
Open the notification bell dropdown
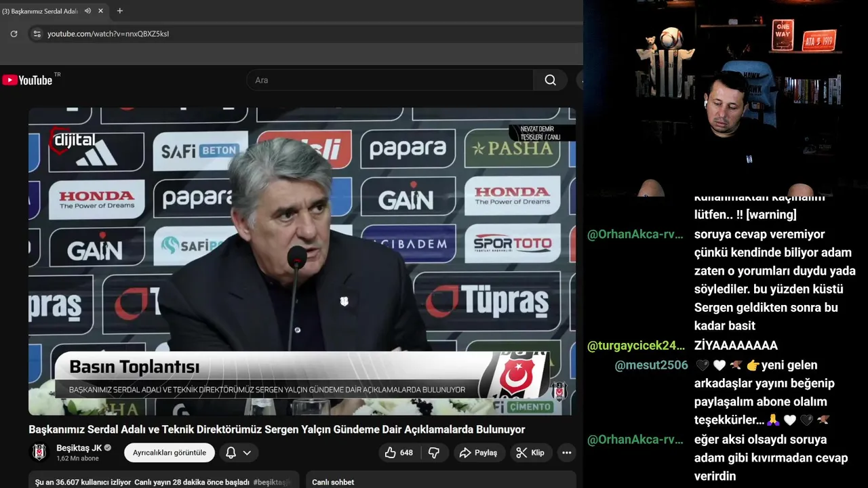238,453
